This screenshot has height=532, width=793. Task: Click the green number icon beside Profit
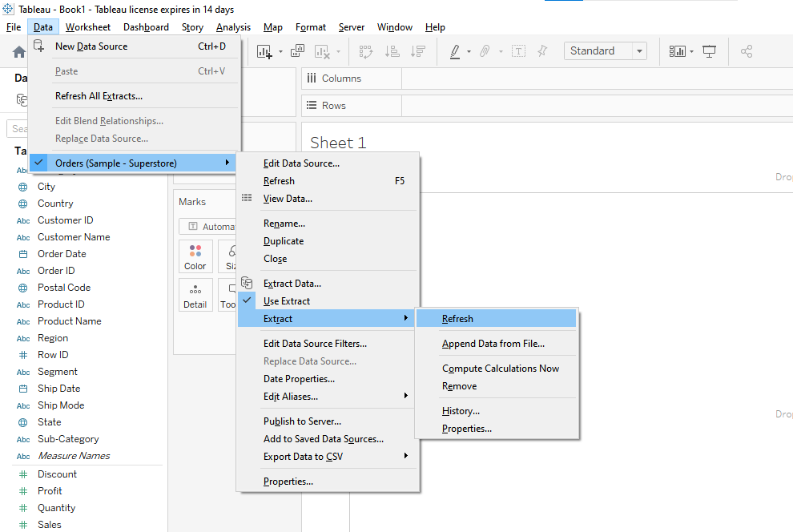22,491
